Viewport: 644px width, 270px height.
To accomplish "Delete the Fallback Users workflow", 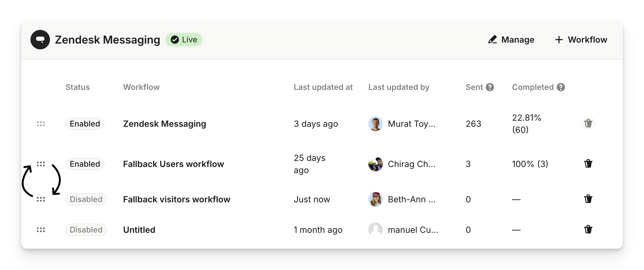I will (588, 164).
